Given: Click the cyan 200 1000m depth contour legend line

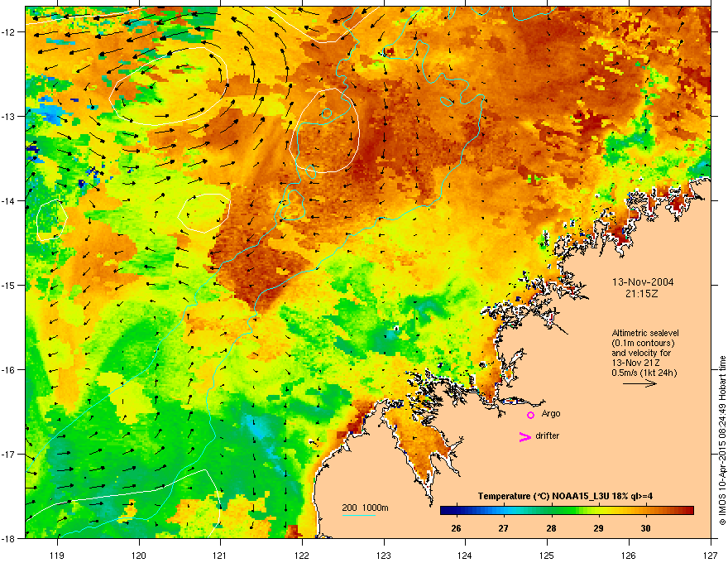Looking at the screenshot, I should click(358, 515).
